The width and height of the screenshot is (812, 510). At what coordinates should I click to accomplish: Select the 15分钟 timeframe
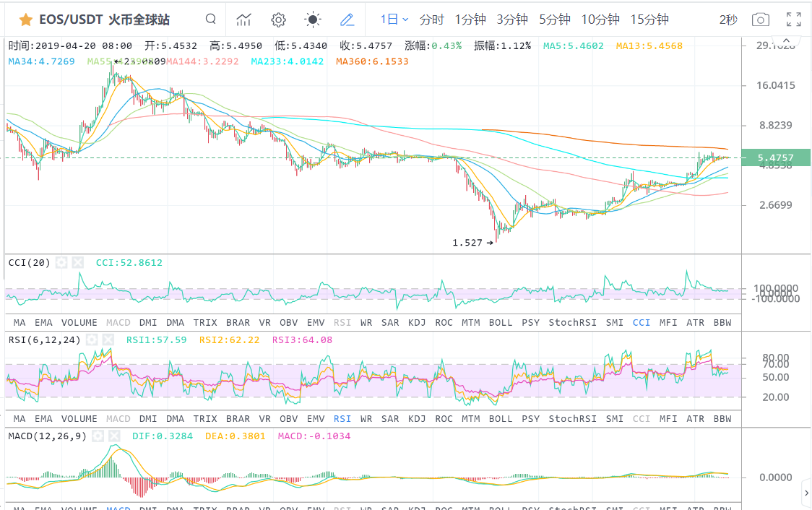pyautogui.click(x=649, y=20)
